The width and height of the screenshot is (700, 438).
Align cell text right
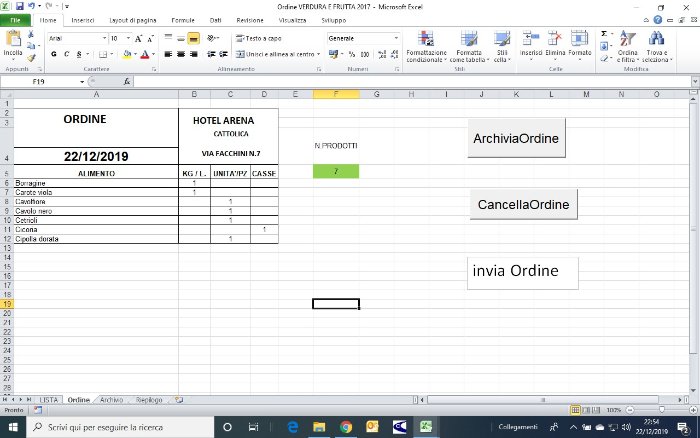(193, 54)
